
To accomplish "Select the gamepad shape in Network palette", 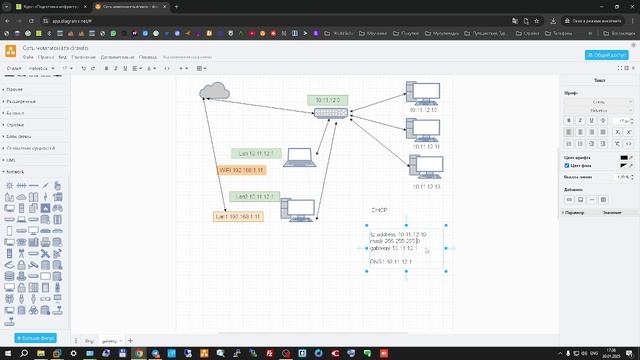I will 58,208.
